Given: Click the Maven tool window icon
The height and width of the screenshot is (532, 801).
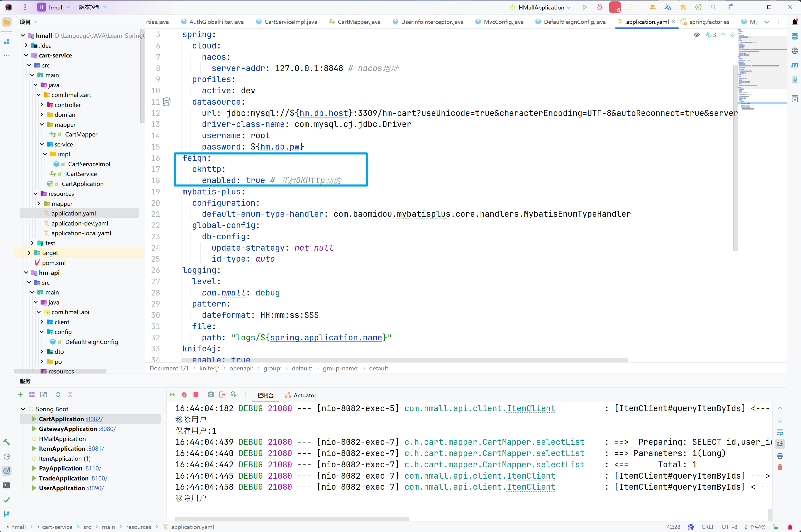Looking at the screenshot, I should pyautogui.click(x=795, y=65).
